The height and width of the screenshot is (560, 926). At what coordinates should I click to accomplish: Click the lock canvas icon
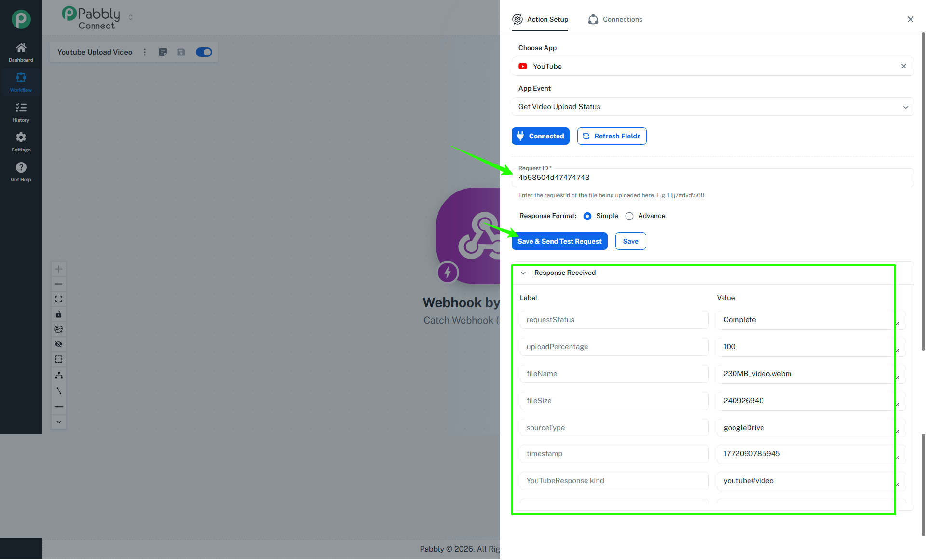pos(58,314)
